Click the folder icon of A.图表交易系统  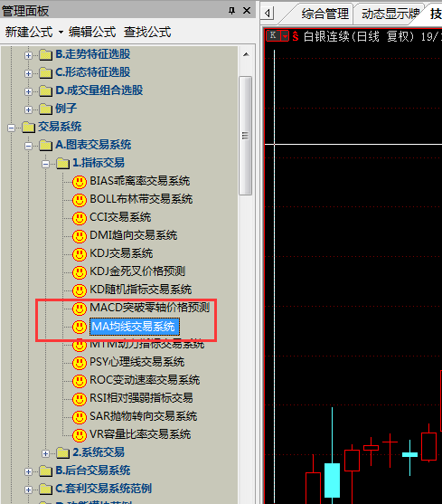click(45, 145)
